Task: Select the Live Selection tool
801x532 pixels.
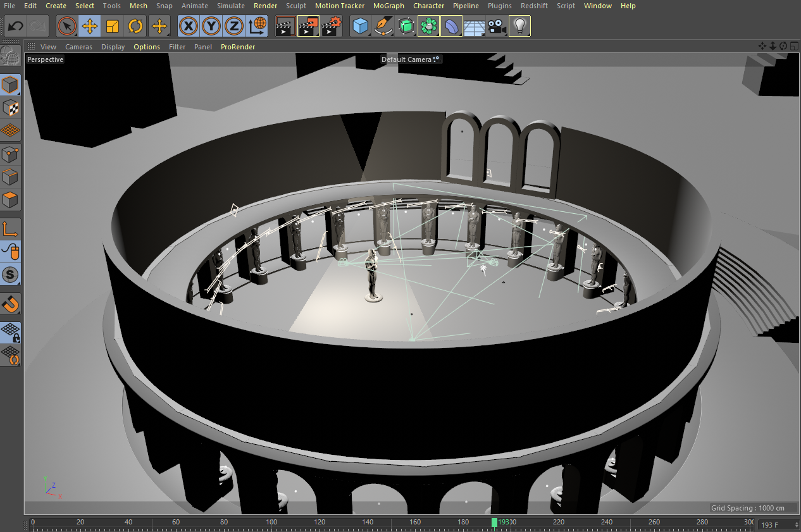Action: click(67, 26)
